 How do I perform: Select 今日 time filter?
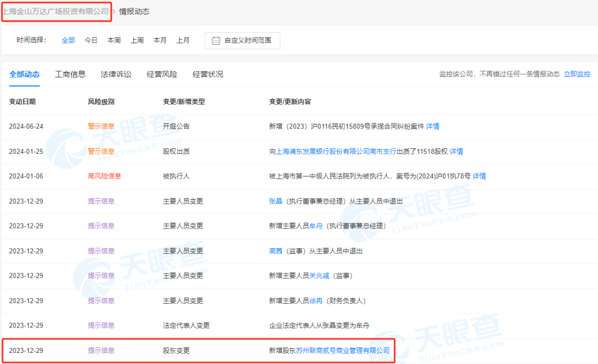pyautogui.click(x=91, y=40)
